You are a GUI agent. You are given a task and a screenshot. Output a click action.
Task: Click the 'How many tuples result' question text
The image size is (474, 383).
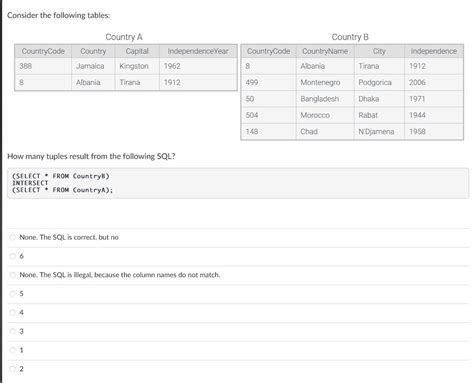91,156
